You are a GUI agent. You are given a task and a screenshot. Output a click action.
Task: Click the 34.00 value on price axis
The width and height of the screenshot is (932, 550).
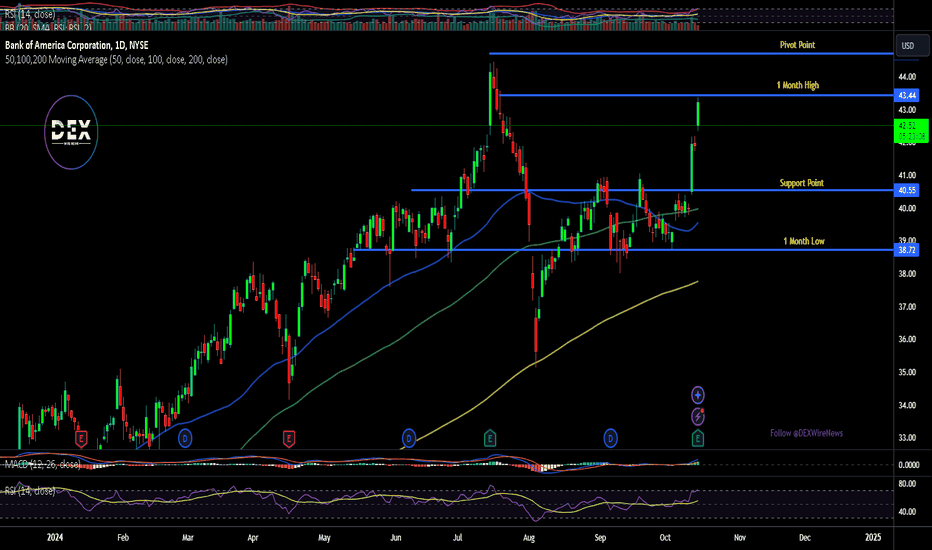coord(907,406)
